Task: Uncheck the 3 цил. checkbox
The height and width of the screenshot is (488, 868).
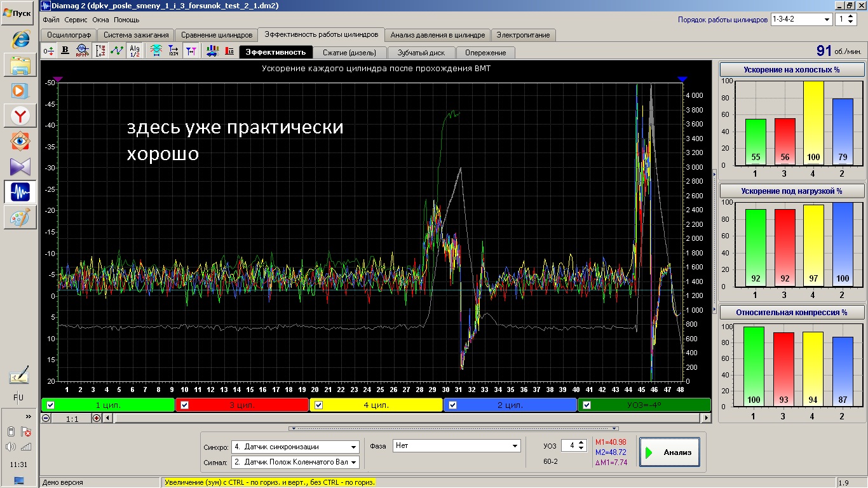Action: (x=185, y=405)
